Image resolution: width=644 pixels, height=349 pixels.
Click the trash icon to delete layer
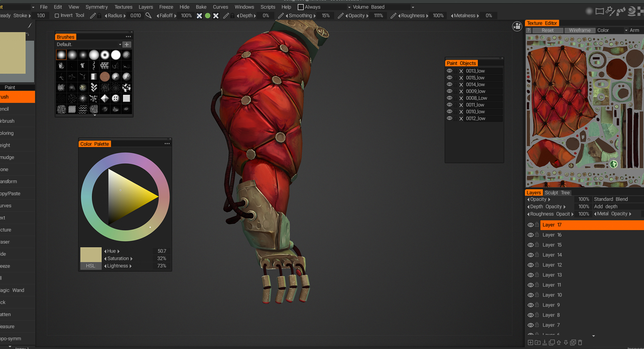coord(580,343)
